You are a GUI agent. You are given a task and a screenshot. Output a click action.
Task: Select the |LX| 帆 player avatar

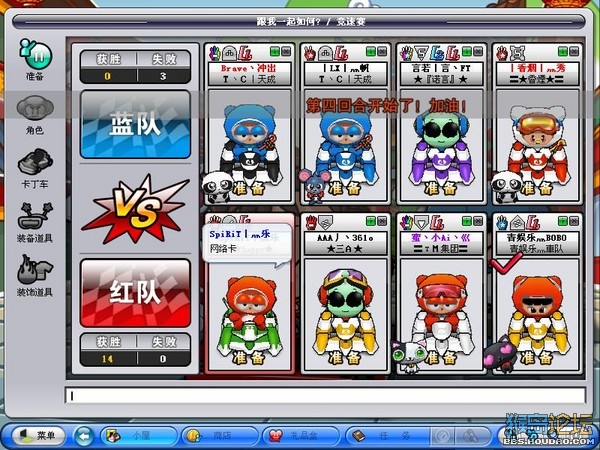(346, 143)
